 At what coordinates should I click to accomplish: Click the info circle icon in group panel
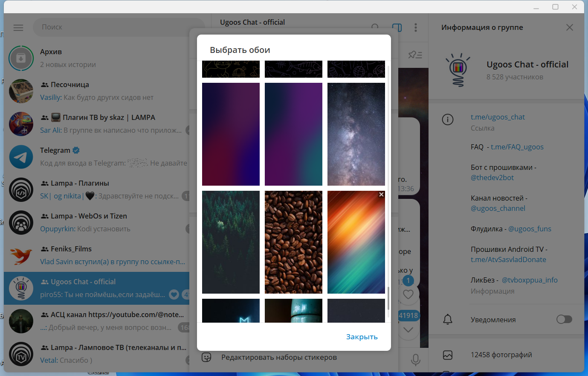click(x=448, y=120)
